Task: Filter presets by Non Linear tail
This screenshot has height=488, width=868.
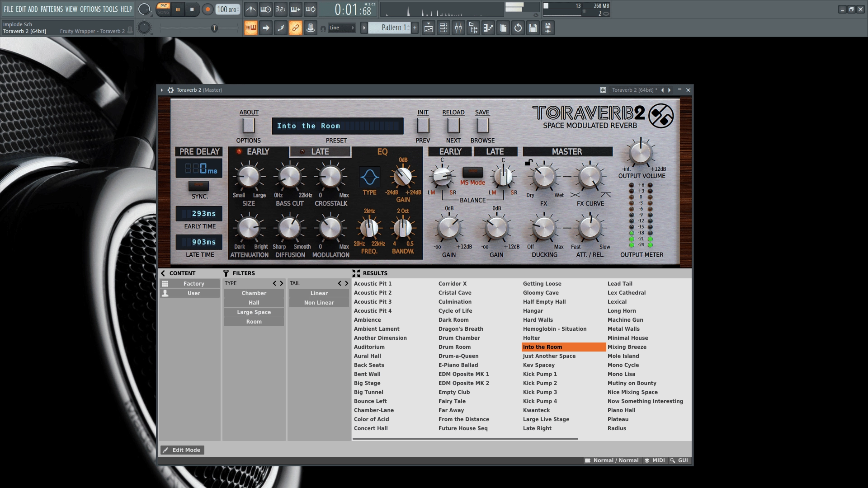Action: tap(319, 303)
